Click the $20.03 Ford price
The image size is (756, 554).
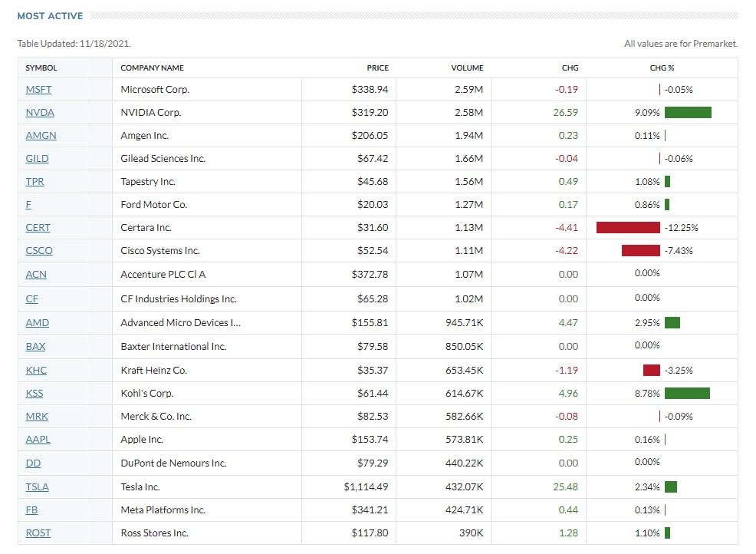(x=373, y=205)
